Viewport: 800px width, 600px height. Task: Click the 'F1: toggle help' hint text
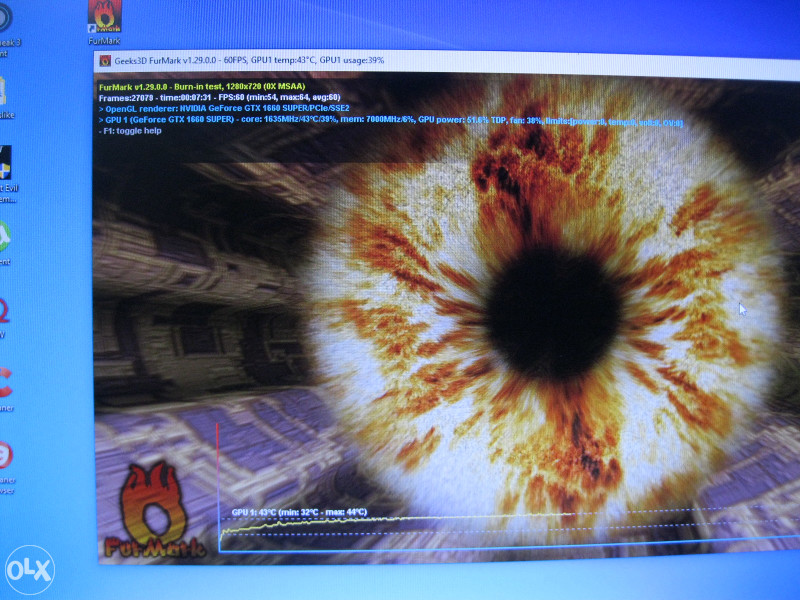pos(130,131)
